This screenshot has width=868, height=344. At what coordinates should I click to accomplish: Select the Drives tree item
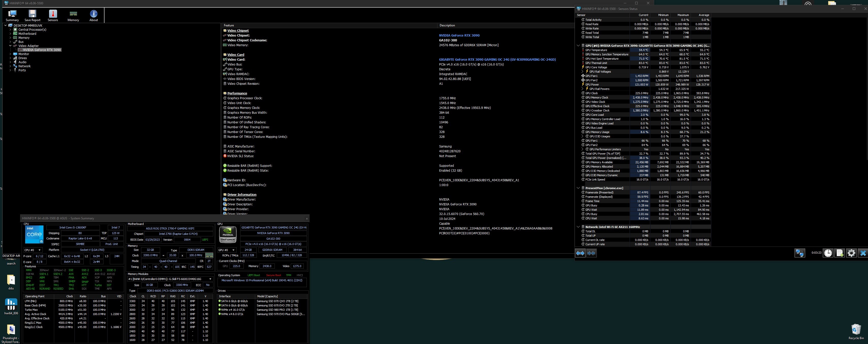(x=23, y=58)
